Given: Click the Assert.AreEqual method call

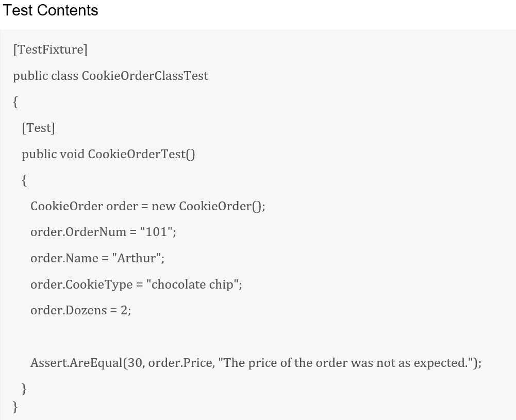Looking at the screenshot, I should (x=76, y=363).
